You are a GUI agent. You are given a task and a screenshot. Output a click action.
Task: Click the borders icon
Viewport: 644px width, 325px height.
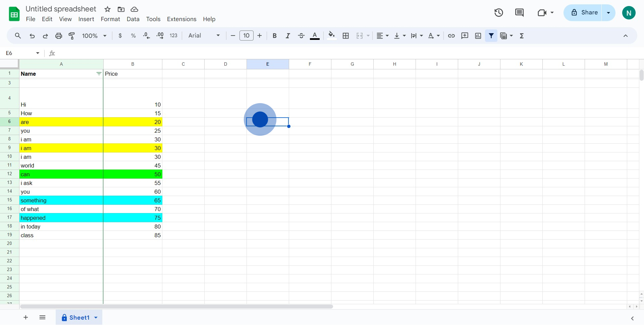(346, 36)
